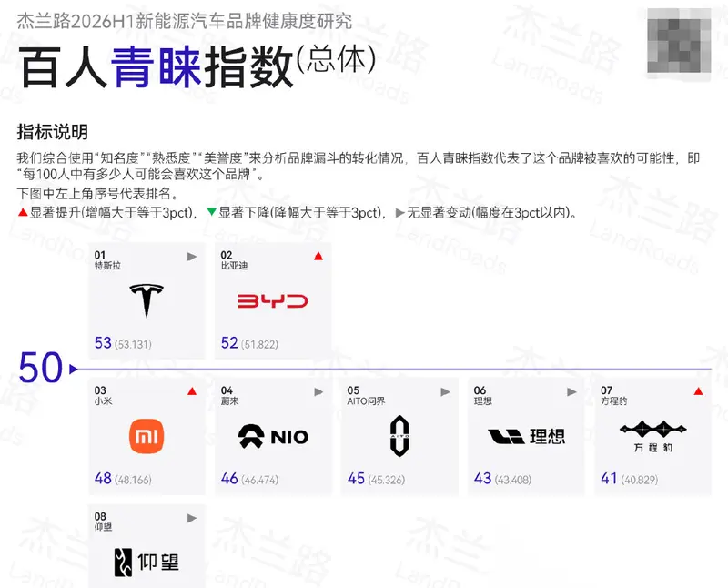
Task: Click the large blue 50 threshold label
Action: pos(40,368)
